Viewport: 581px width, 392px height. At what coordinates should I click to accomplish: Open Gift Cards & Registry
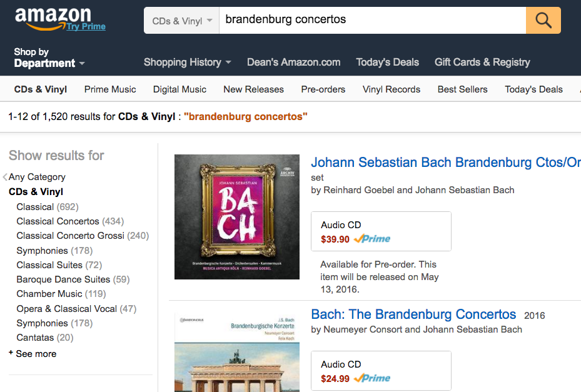coord(482,62)
